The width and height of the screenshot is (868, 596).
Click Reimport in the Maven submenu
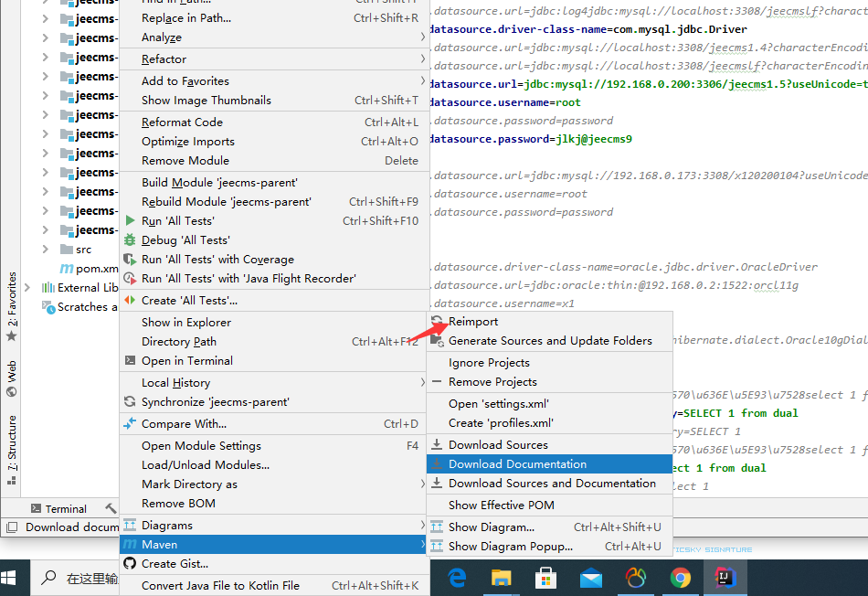(473, 322)
